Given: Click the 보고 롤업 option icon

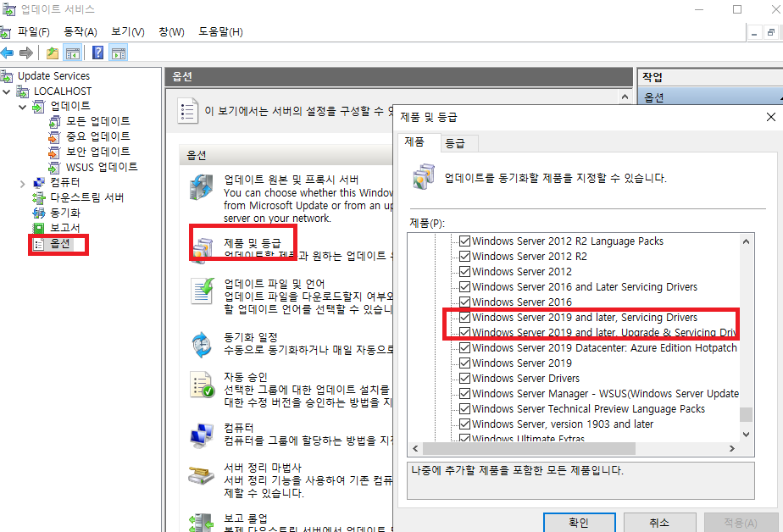Looking at the screenshot, I should pos(201,522).
